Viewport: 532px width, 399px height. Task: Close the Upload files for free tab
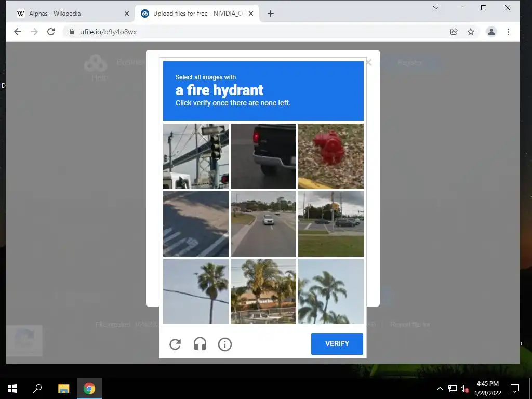pyautogui.click(x=251, y=14)
